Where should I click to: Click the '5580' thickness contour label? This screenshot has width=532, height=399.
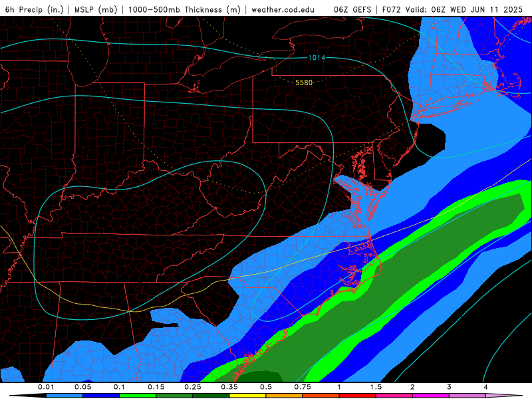[304, 82]
